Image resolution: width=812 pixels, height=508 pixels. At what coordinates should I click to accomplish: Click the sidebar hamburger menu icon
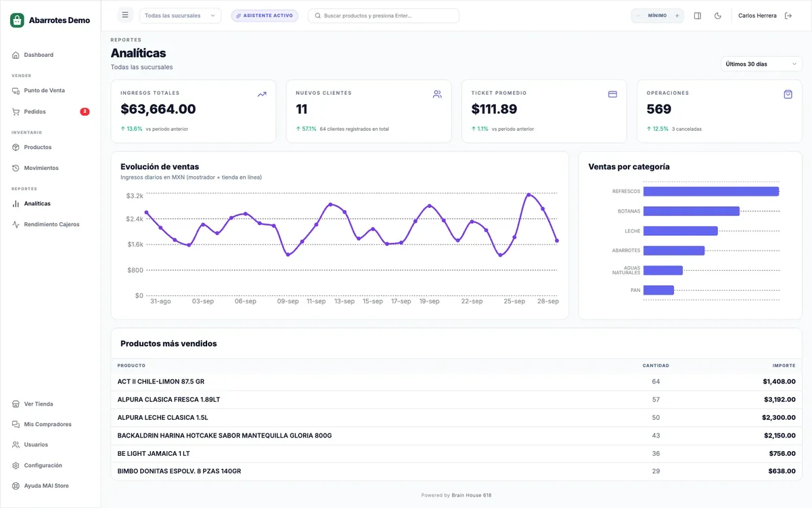point(125,15)
